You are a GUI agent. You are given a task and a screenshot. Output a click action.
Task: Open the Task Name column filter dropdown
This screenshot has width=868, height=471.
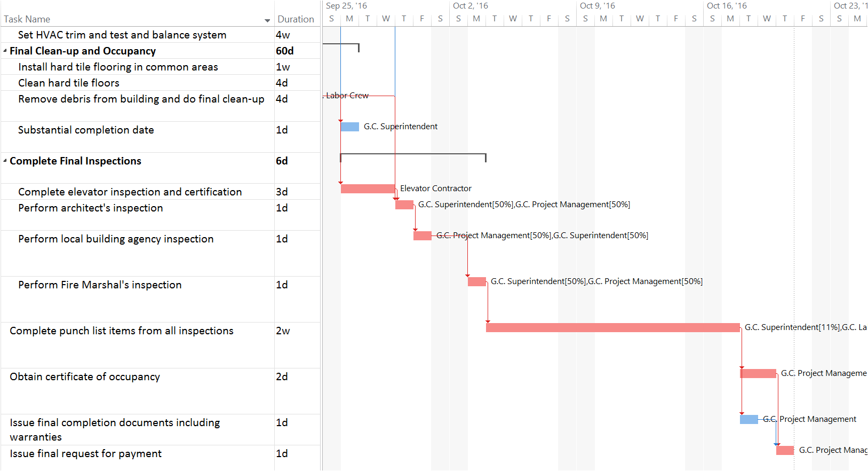click(267, 20)
